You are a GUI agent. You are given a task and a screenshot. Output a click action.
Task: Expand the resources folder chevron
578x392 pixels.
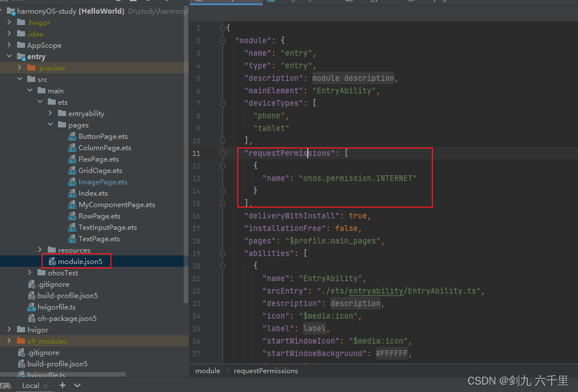pyautogui.click(x=40, y=250)
